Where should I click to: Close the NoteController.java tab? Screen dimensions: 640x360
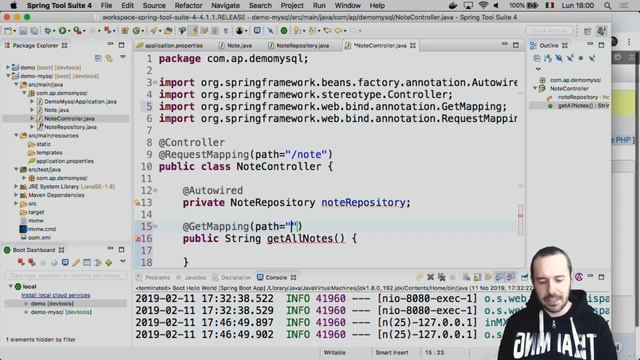click(413, 45)
